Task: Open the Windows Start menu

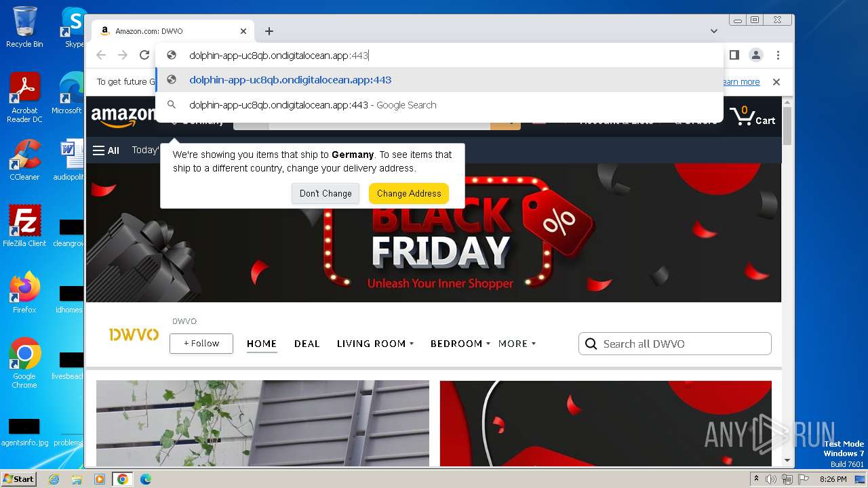Action: click(18, 479)
